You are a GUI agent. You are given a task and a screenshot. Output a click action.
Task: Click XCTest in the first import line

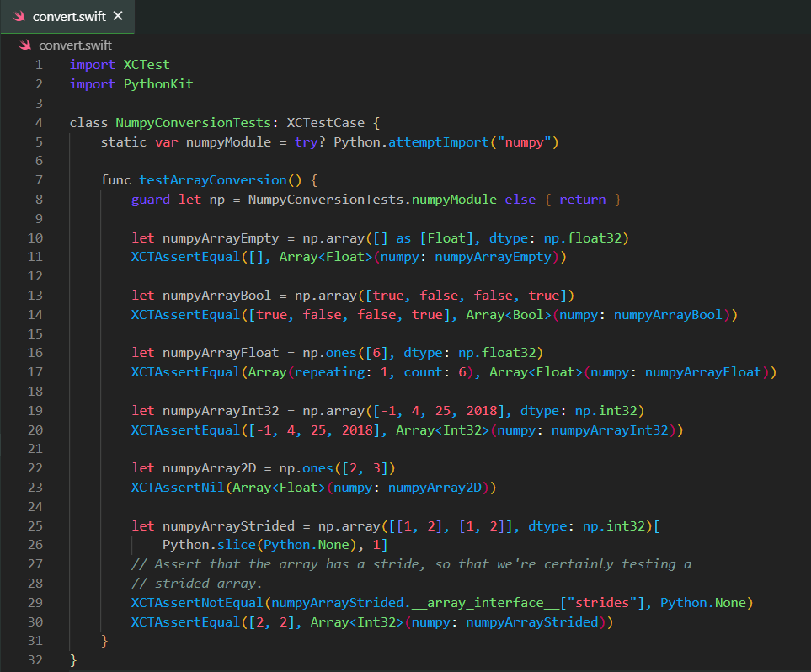click(x=147, y=65)
